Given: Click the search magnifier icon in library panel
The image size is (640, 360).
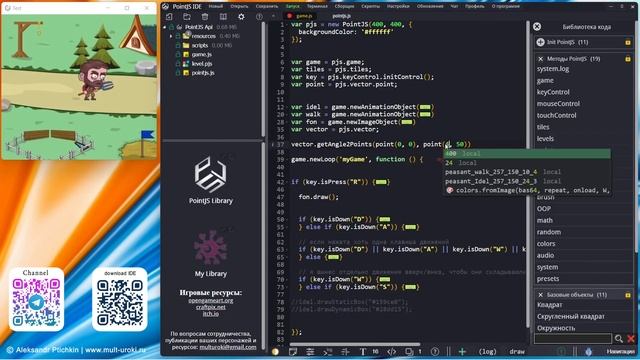Looking at the screenshot, I should [619, 338].
